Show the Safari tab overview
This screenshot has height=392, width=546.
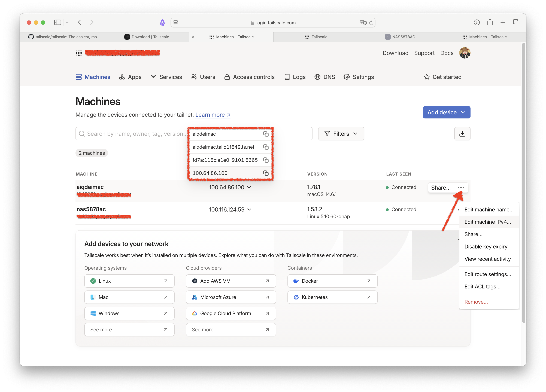[x=516, y=22]
